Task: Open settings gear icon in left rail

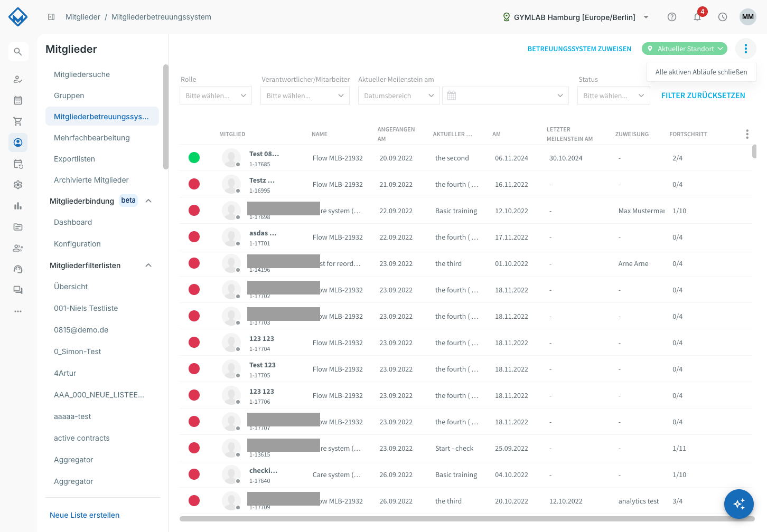Action: (x=18, y=185)
